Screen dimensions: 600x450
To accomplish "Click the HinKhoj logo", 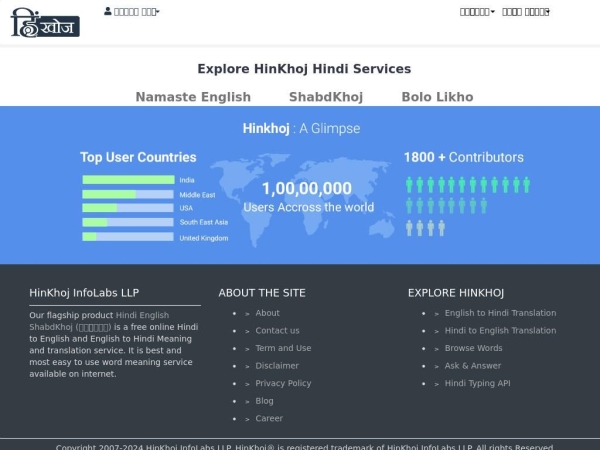I will [x=45, y=23].
